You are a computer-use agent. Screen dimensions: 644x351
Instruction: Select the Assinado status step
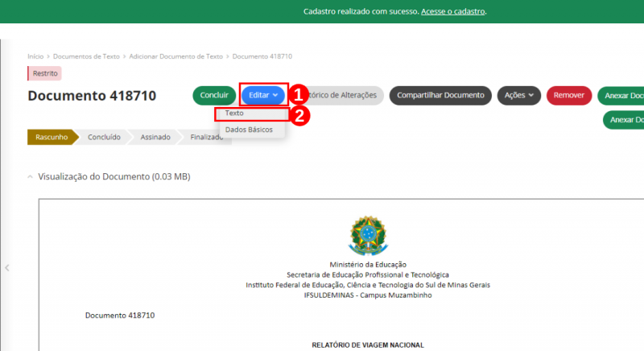[x=155, y=137]
